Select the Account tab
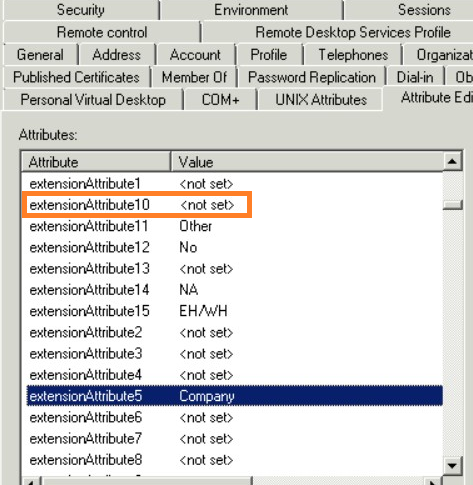 195,55
